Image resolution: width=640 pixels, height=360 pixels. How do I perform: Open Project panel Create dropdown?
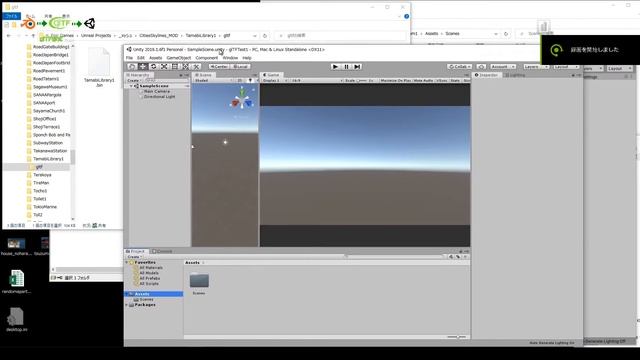click(x=134, y=257)
